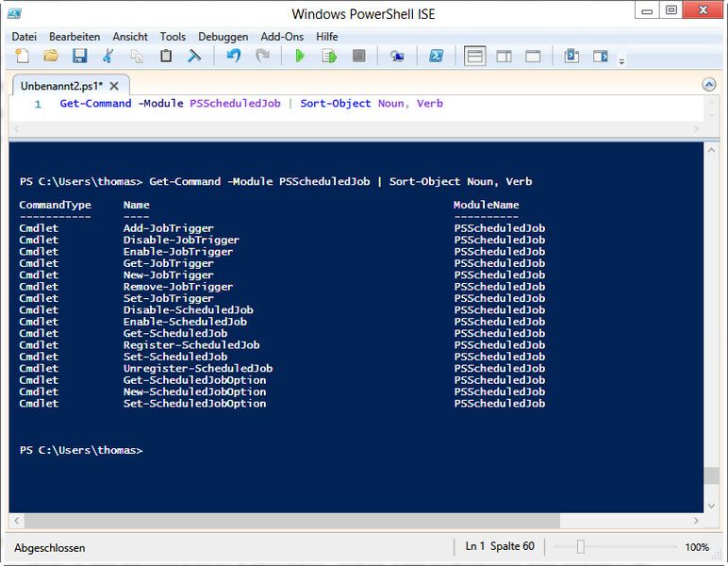728x566 pixels.
Task: Click the console vertical scrollbar thumb
Action: pos(711,476)
